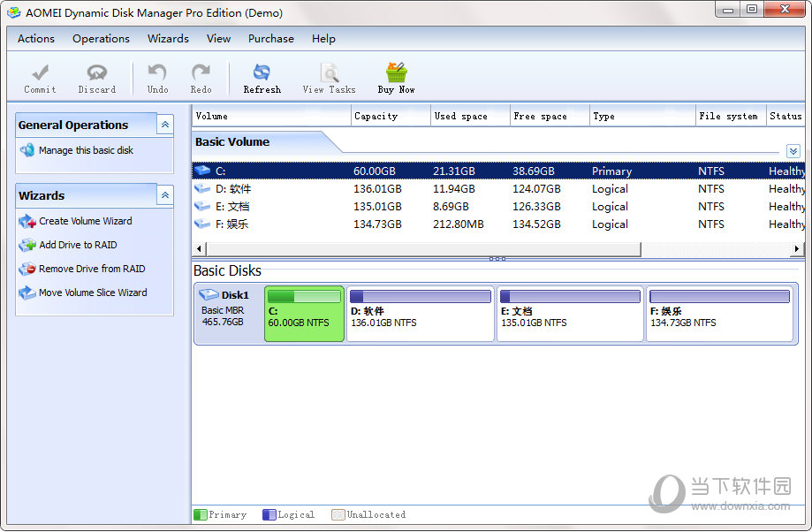Click Add Drive to RAID
Viewport: 812px width, 532px height.
[78, 245]
